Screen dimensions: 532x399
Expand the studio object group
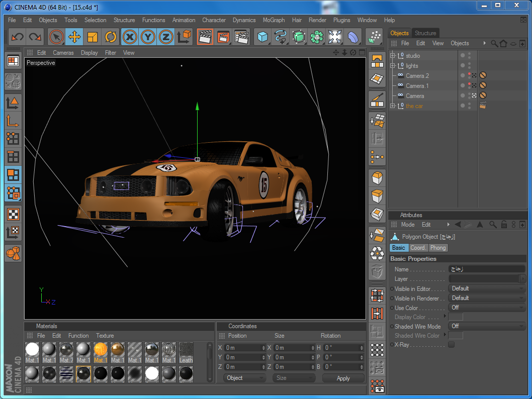tap(393, 56)
